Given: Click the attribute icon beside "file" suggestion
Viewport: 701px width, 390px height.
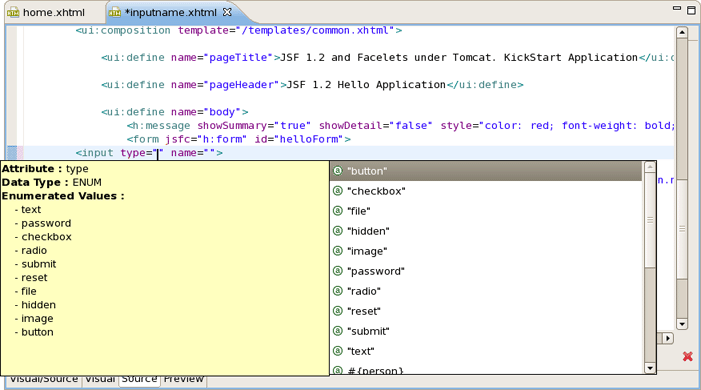Looking at the screenshot, I should click(338, 211).
